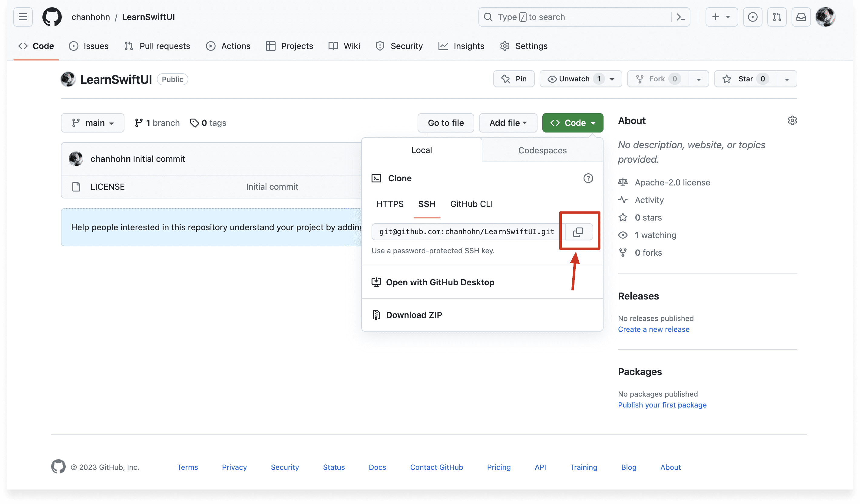Switch to the Issues tab
Image resolution: width=860 pixels, height=504 pixels.
pyautogui.click(x=88, y=46)
